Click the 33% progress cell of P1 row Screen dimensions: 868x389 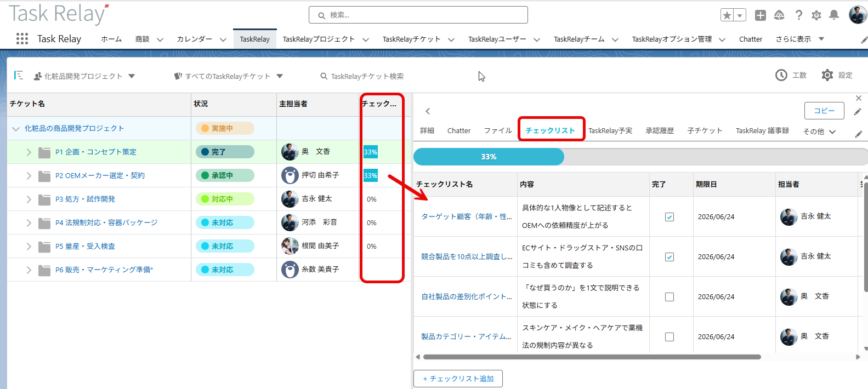point(371,152)
